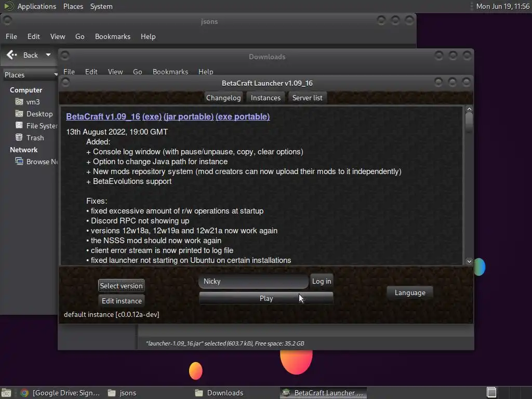Click the launcher-1.09_16.jar selected status text
Image resolution: width=532 pixels, height=399 pixels.
pos(225,343)
